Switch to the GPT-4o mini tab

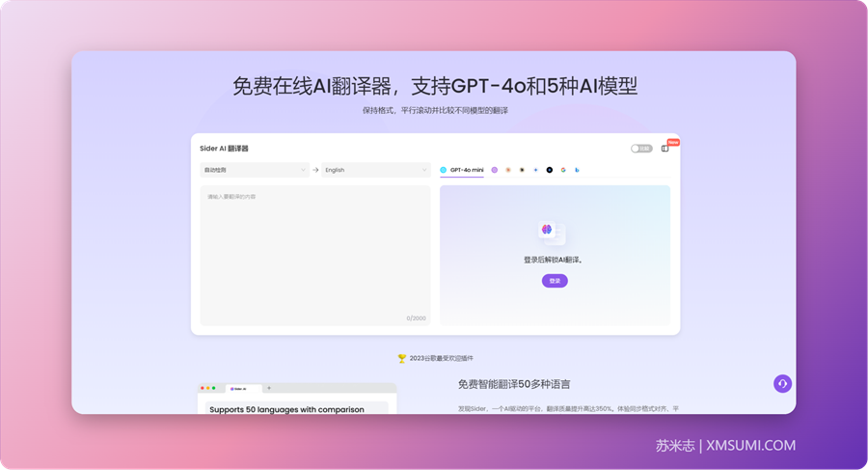coord(462,170)
